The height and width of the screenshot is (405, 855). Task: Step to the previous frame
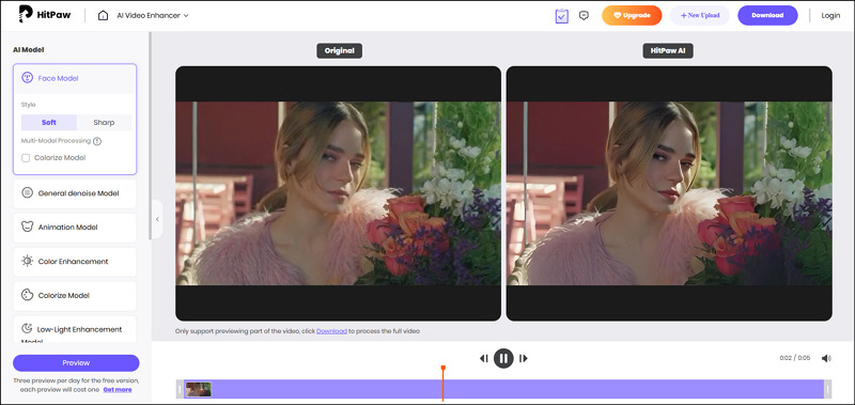click(x=484, y=358)
